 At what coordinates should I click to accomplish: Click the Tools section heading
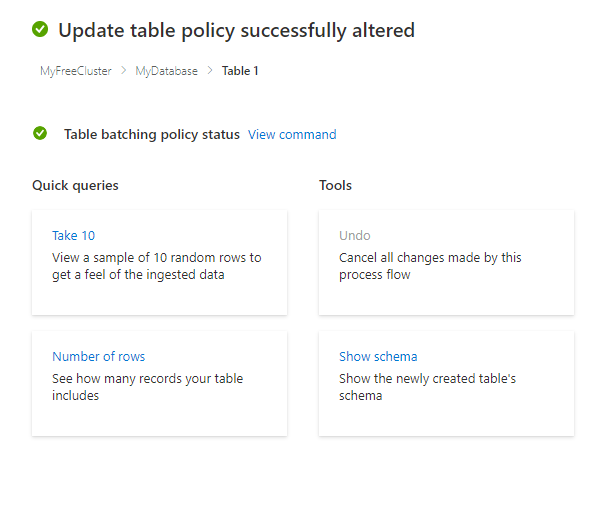335,185
